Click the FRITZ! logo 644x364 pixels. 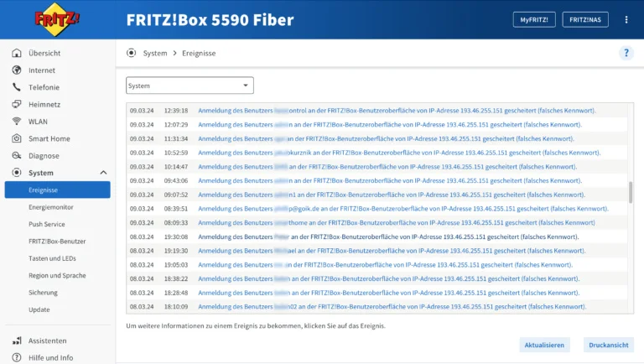[57, 19]
